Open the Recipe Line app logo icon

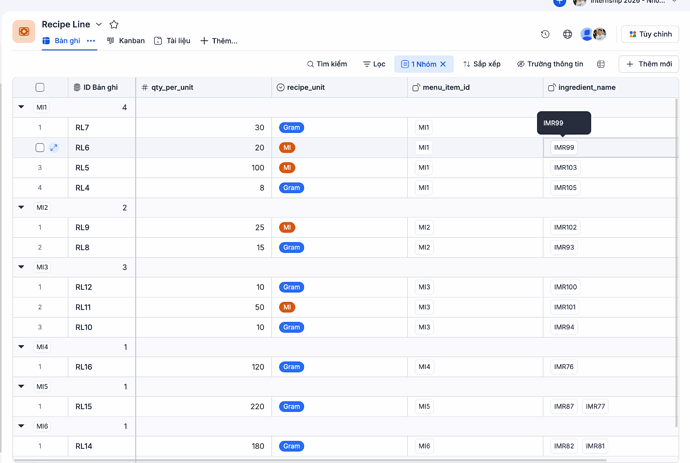[x=24, y=31]
